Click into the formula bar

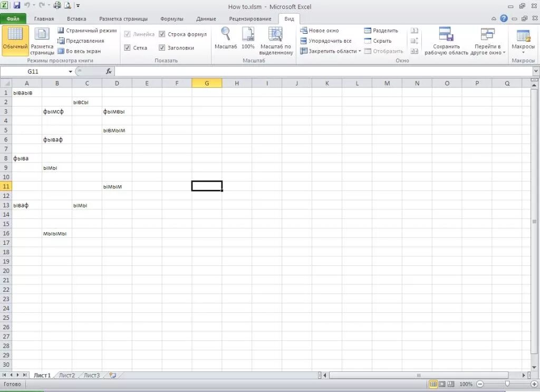point(323,72)
